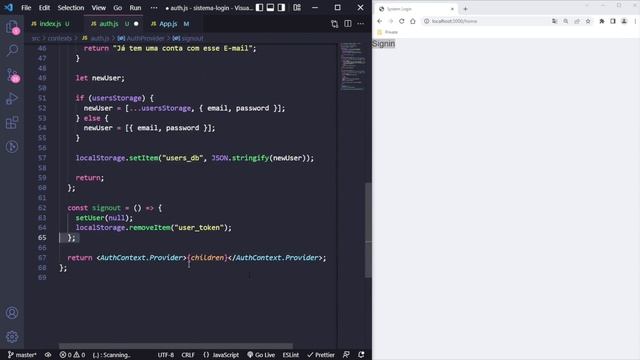Expand the contexts folder breadcrumb
The width and height of the screenshot is (640, 360).
[60, 38]
